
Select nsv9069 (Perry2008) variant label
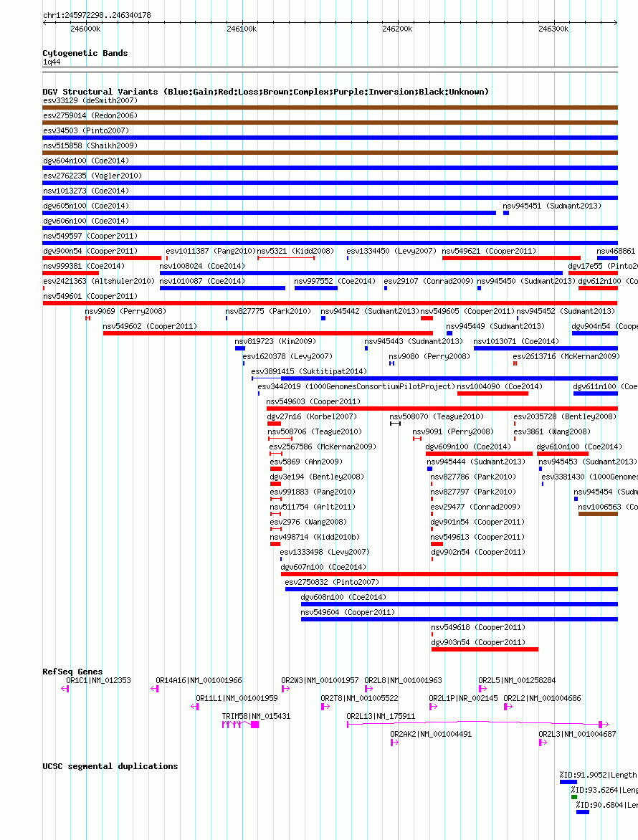[125, 311]
